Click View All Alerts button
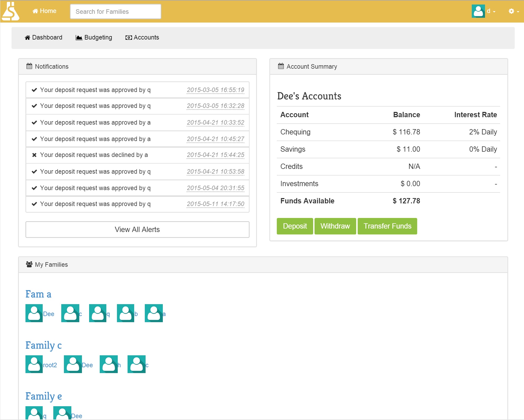 click(137, 229)
